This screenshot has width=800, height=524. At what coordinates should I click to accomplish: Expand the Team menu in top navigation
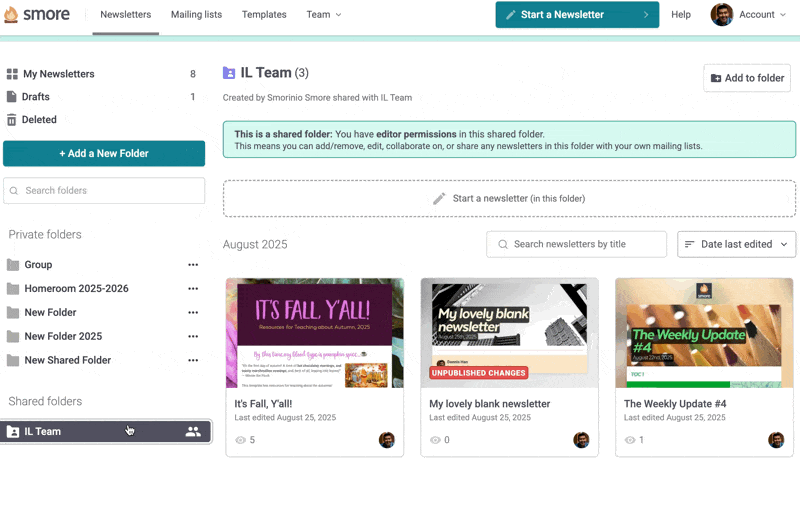323,15
